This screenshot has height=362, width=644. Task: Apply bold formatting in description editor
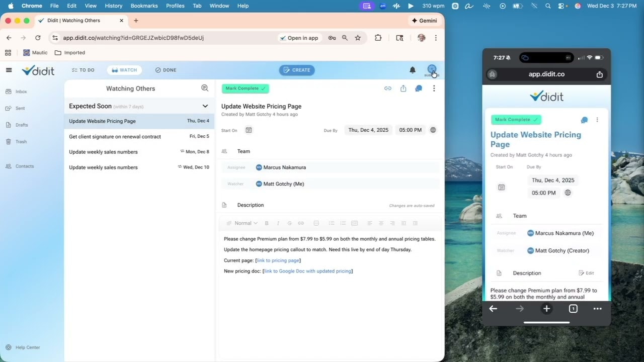[x=267, y=223]
